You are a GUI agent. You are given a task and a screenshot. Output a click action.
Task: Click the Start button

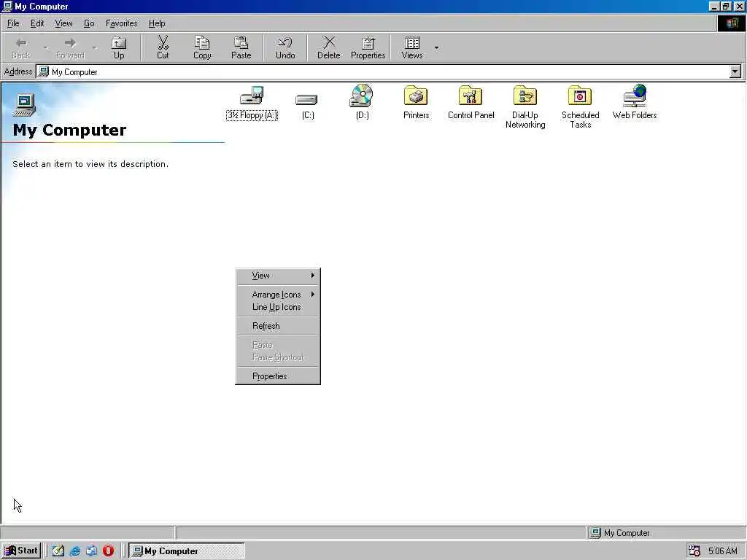pos(21,551)
